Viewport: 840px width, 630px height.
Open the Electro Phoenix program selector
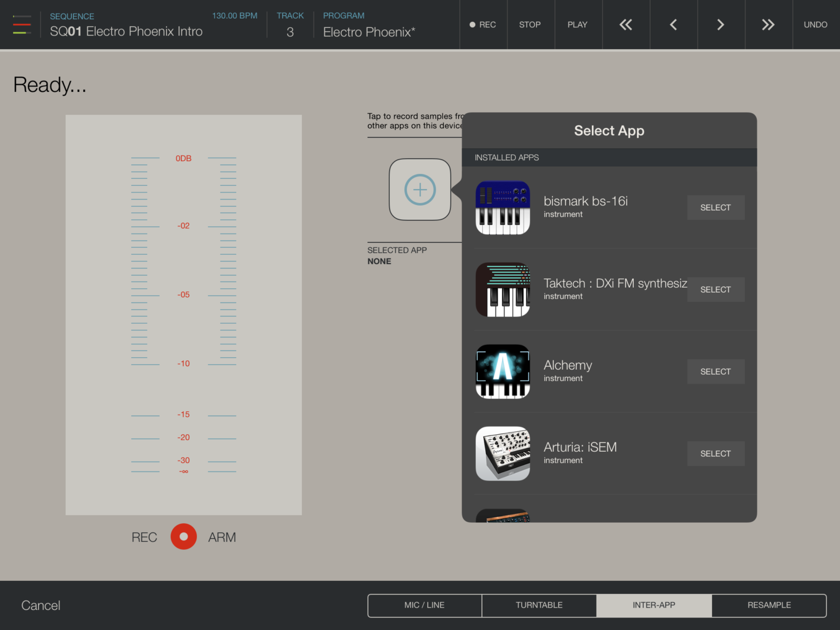(369, 32)
